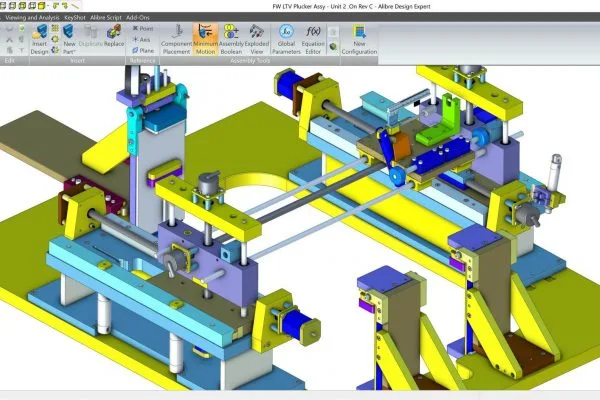Image resolution: width=600 pixels, height=400 pixels.
Task: Open view-style dropdown arrow in quick access bar
Action: (49, 6)
